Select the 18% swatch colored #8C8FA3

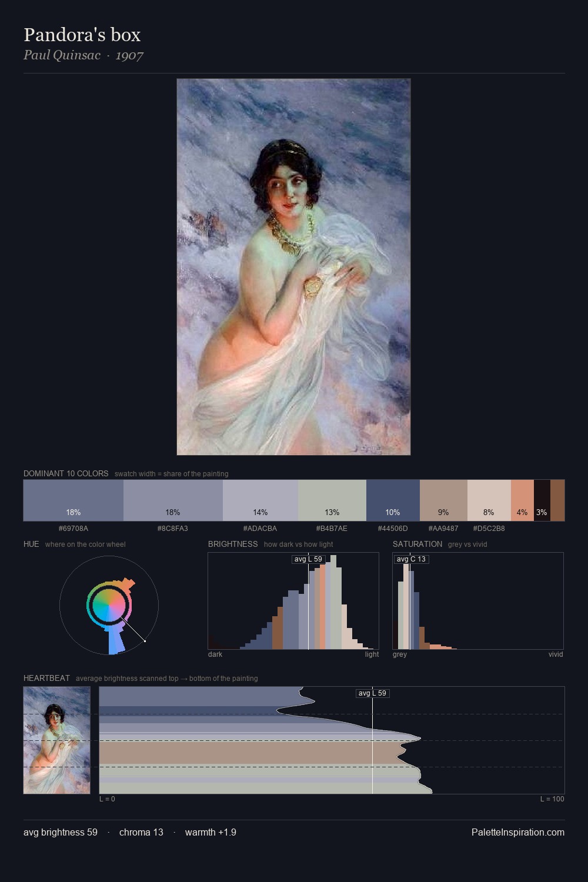173,500
